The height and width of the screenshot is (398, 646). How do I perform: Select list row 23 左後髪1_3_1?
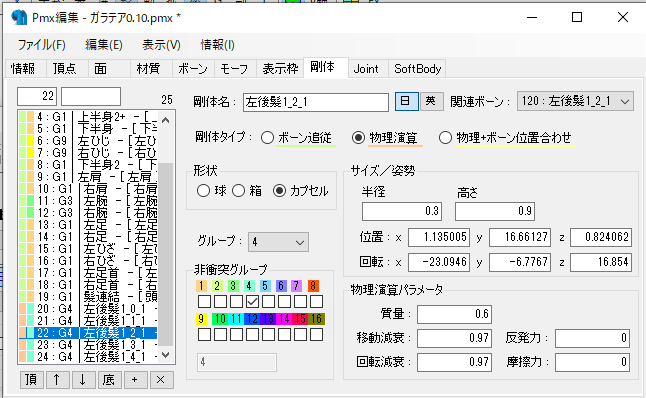click(x=88, y=344)
